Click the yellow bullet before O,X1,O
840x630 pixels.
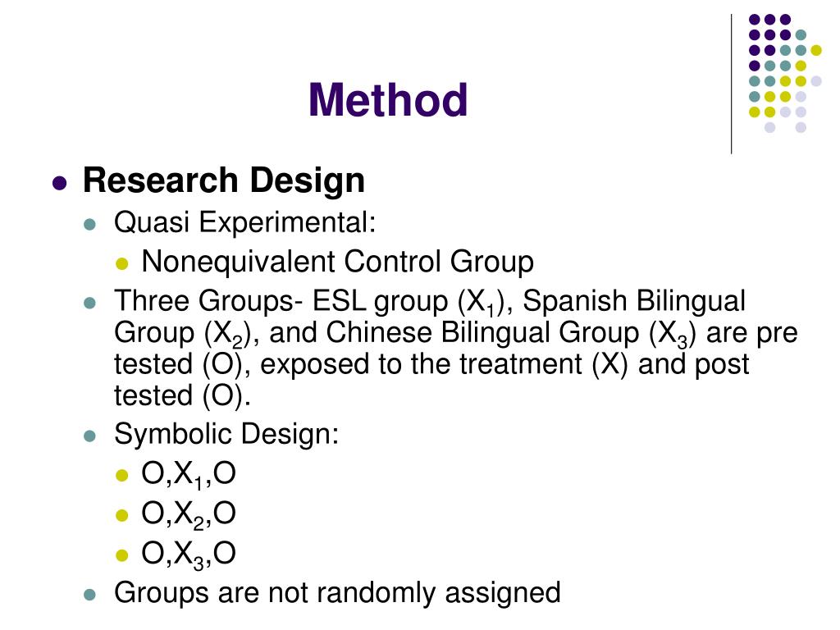122,475
